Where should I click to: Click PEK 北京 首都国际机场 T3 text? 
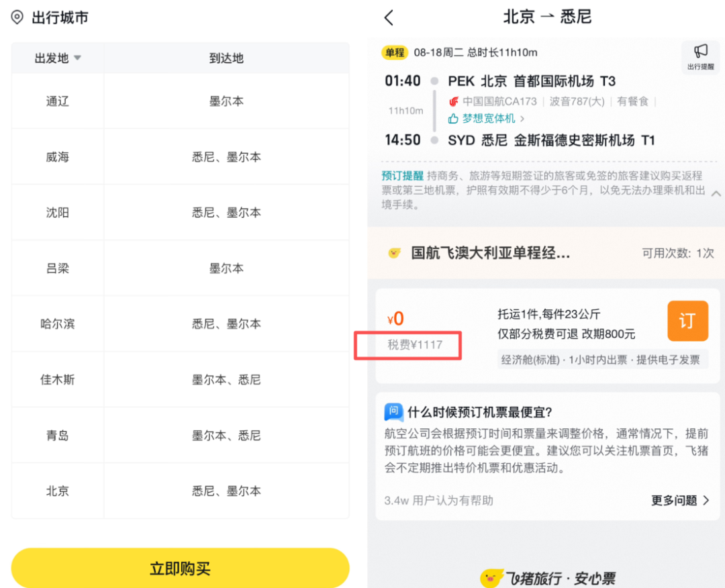click(x=532, y=81)
